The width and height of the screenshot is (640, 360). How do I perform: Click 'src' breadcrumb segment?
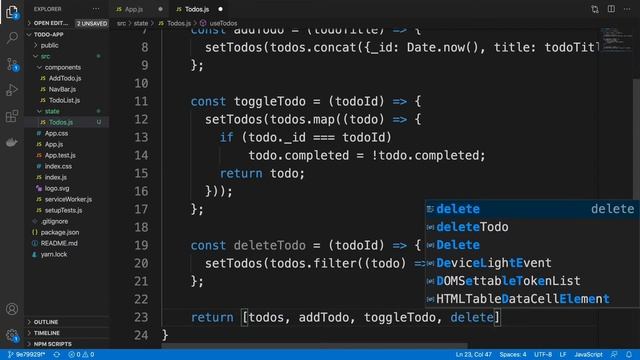pos(121,23)
